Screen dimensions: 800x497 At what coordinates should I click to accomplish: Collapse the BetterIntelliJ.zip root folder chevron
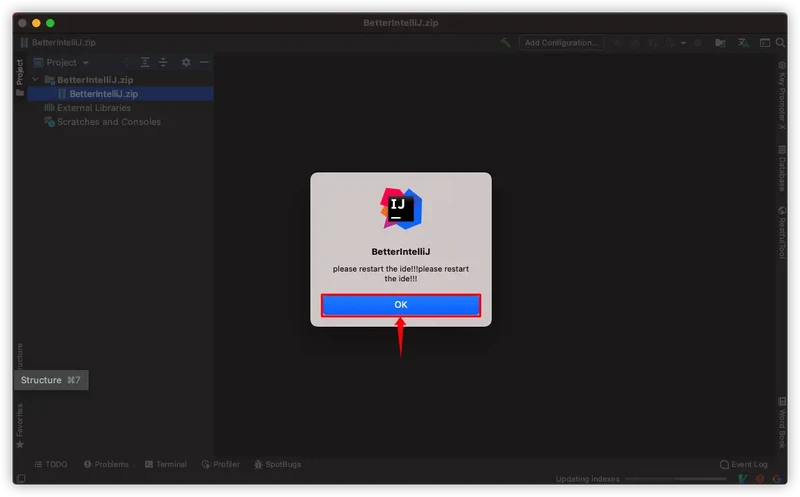(36, 80)
